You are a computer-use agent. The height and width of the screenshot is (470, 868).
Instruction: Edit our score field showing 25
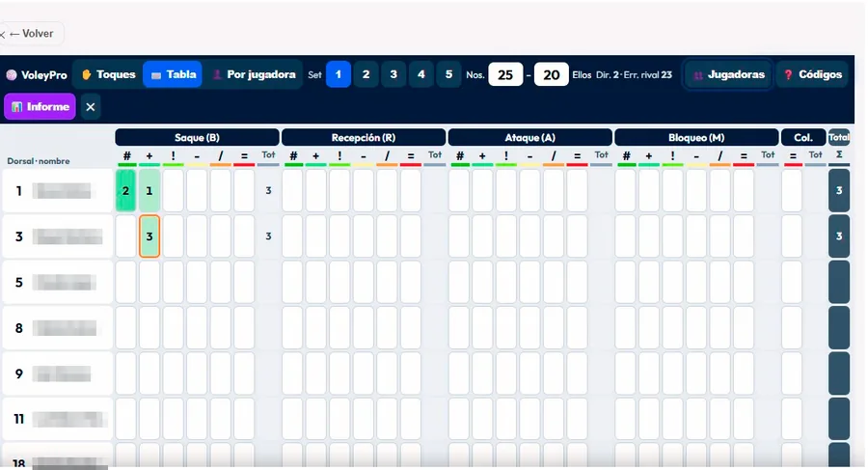tap(505, 75)
